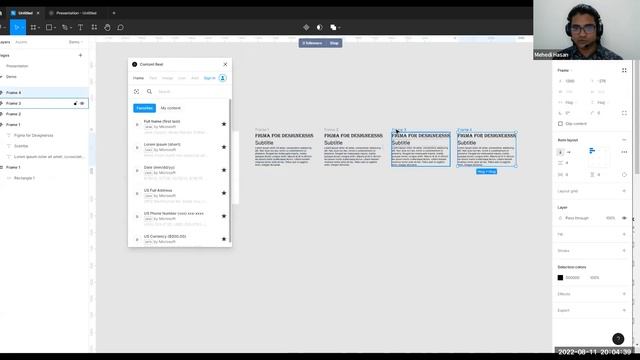Switch to Presentation – Untitled file tab

tap(76, 13)
